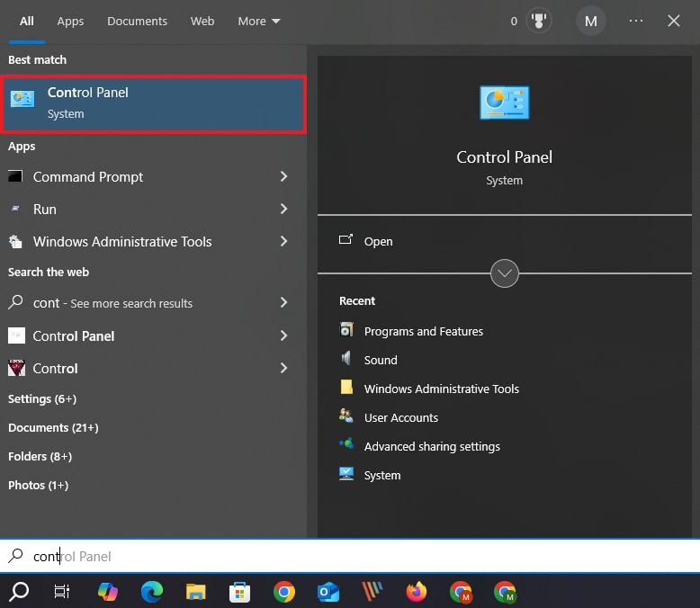The width and height of the screenshot is (700, 608).
Task: Open File Explorer from the taskbar
Action: tap(195, 592)
